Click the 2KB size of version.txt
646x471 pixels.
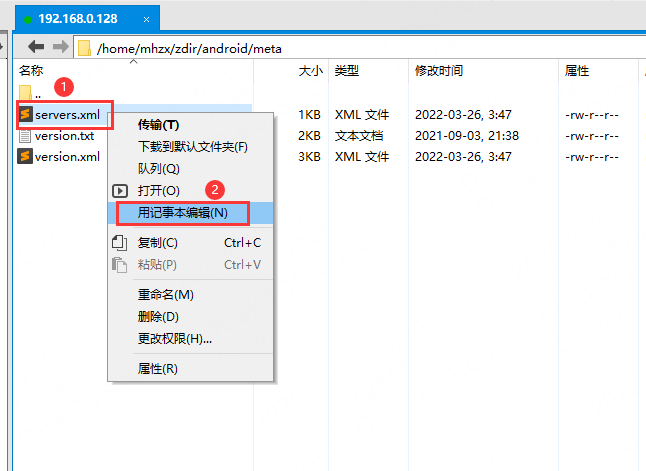[309, 136]
